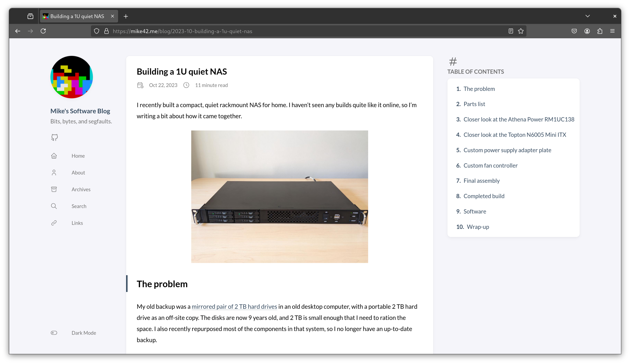This screenshot has height=364, width=630.
Task: Toggle Firefox reader view icon
Action: click(511, 31)
